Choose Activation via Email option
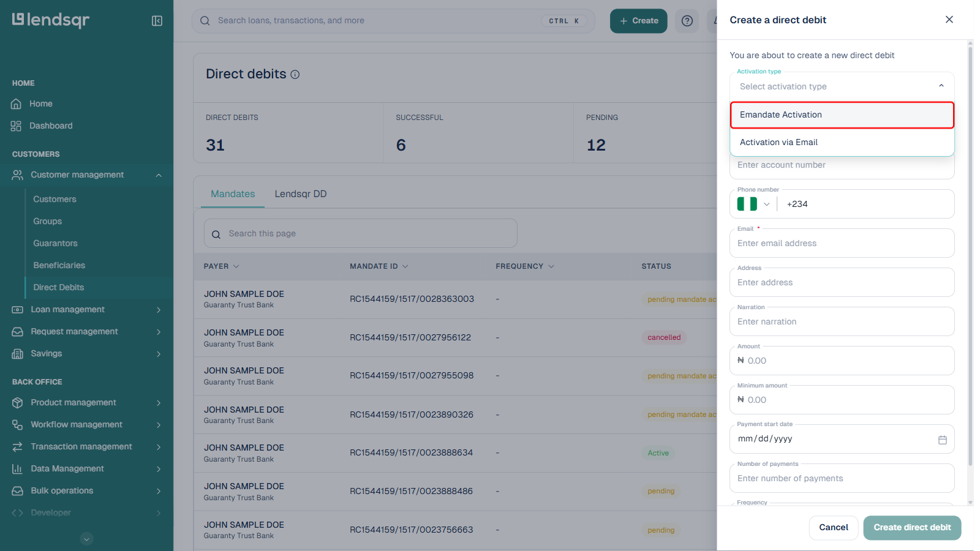This screenshot has width=980, height=551. pos(842,142)
